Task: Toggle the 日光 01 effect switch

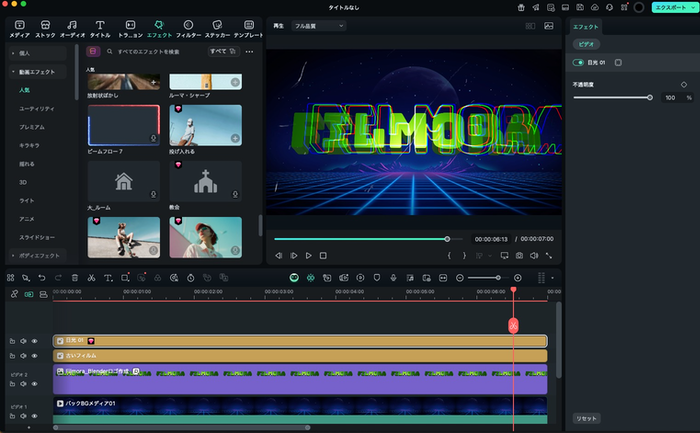Action: pos(579,62)
